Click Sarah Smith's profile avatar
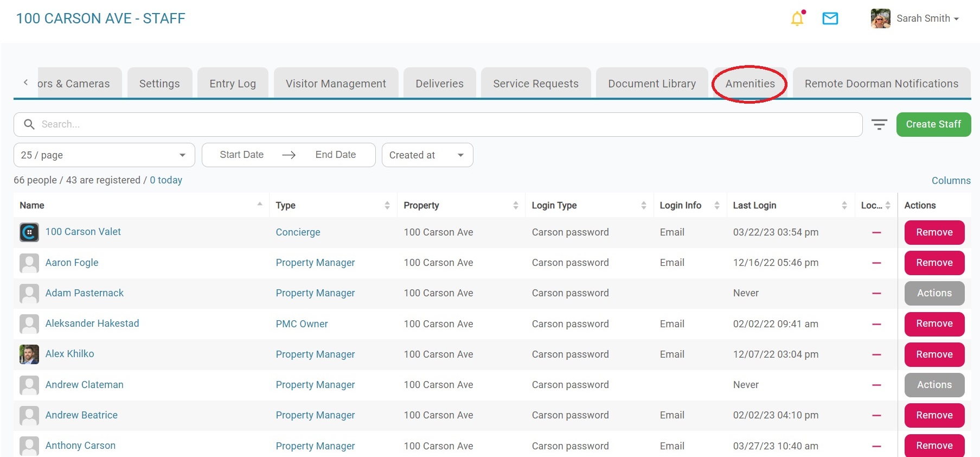Screen dimensions: 980x457 (x=880, y=18)
